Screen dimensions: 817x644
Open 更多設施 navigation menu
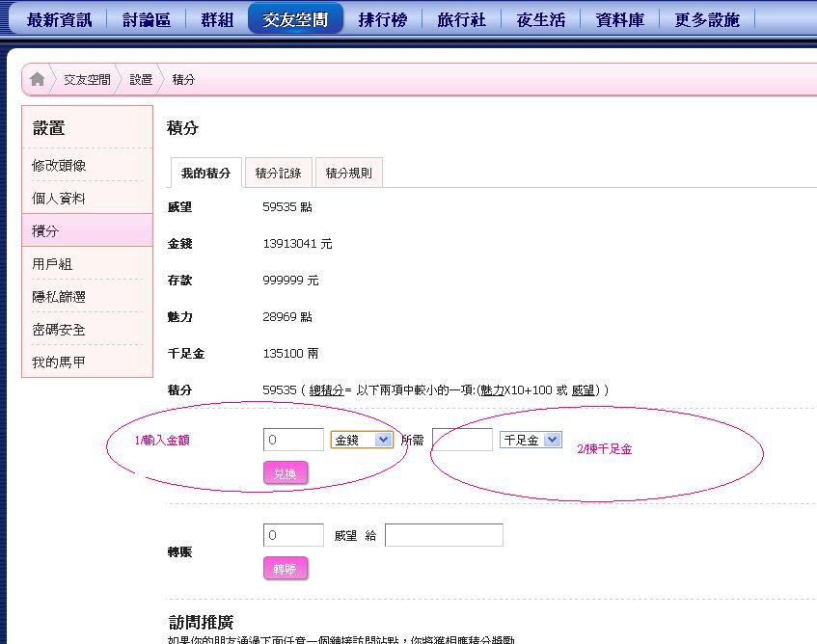(707, 20)
